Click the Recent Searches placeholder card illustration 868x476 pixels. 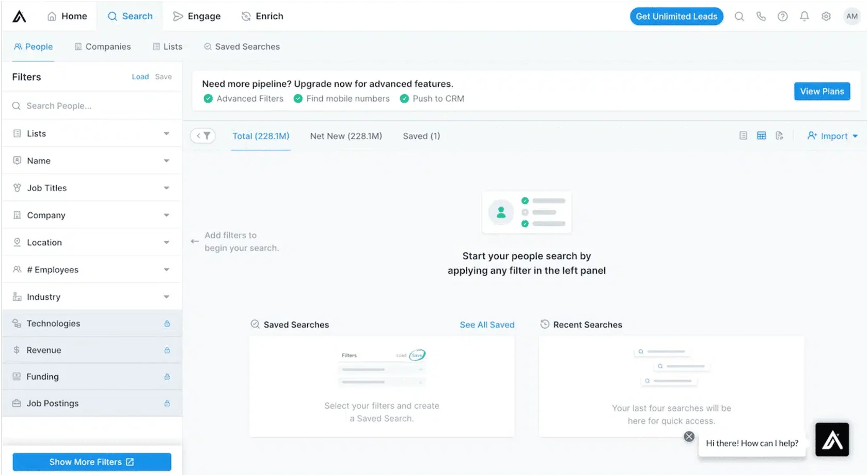[672, 367]
